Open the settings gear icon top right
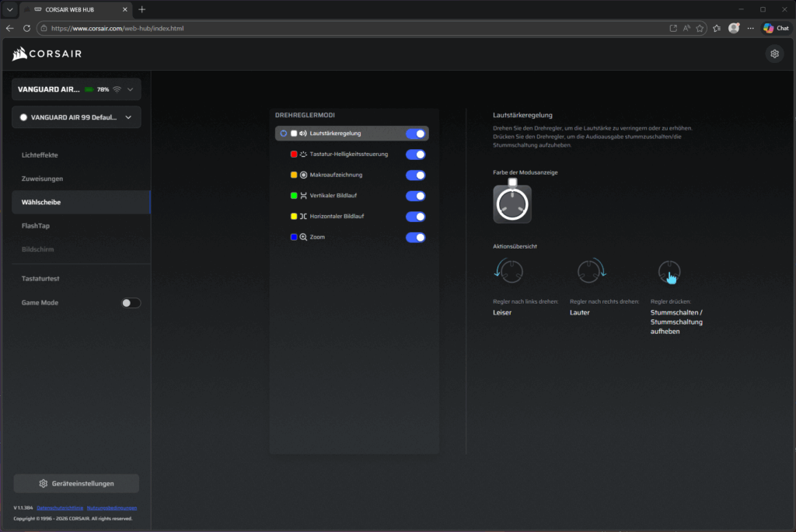Screen dimensions: 796x532 tap(773, 54)
